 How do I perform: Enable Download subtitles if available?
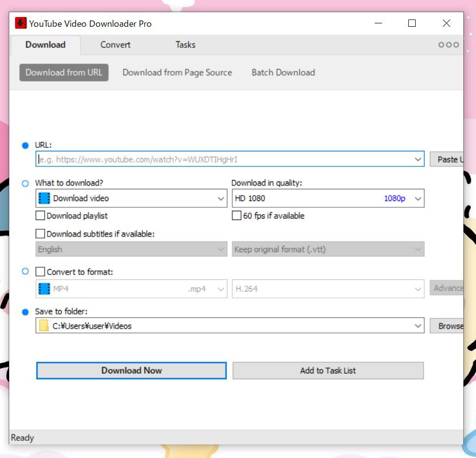point(40,234)
